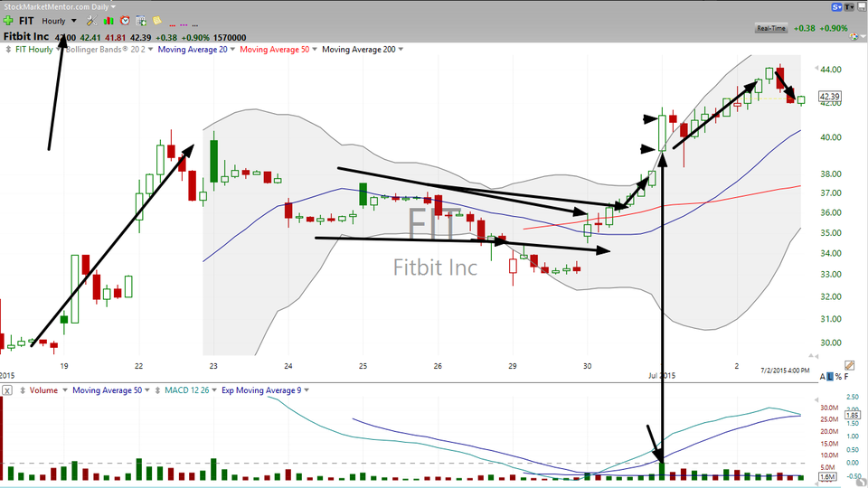Select the % percent scale option
The image size is (868, 488).
click(838, 377)
